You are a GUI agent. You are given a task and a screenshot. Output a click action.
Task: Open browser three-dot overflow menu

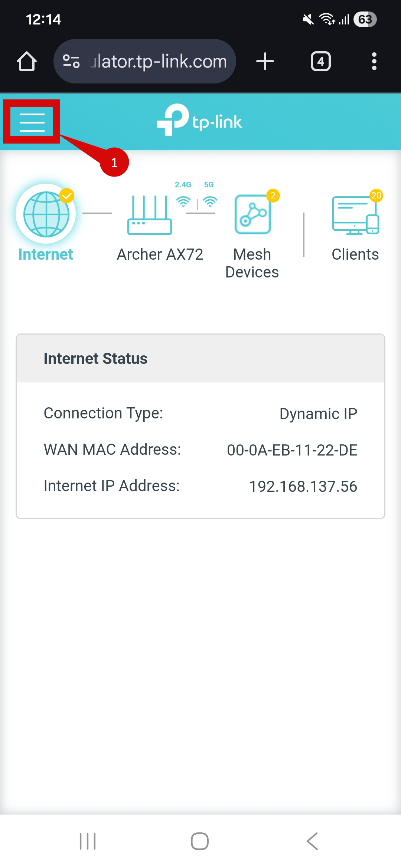coord(374,61)
